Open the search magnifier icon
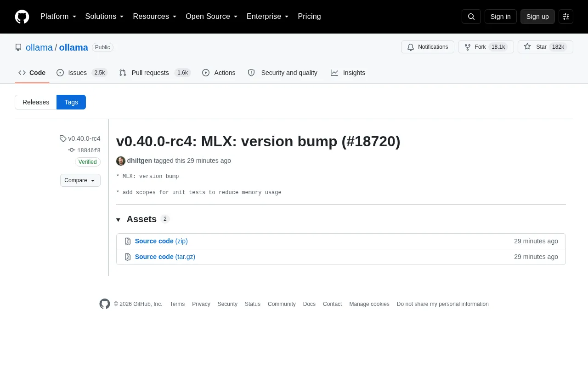 coord(471,17)
